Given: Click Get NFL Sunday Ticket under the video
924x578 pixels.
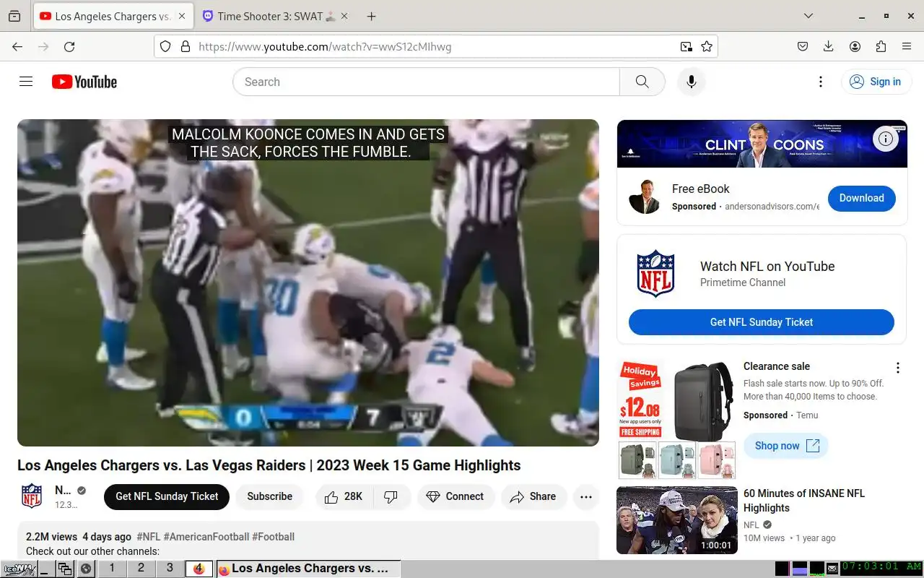Looking at the screenshot, I should (x=167, y=496).
